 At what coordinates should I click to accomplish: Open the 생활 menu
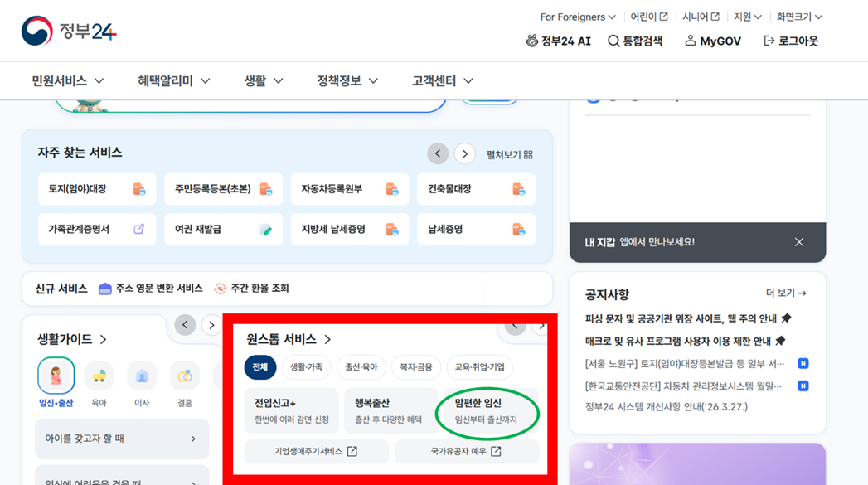point(264,81)
